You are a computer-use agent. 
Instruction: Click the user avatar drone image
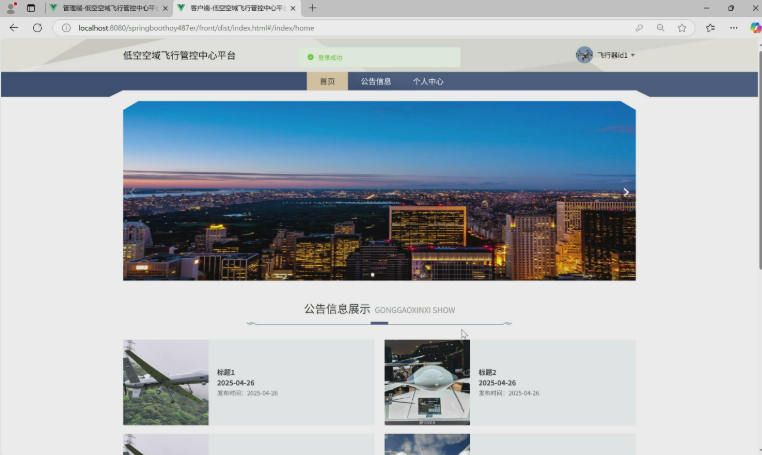pos(584,55)
